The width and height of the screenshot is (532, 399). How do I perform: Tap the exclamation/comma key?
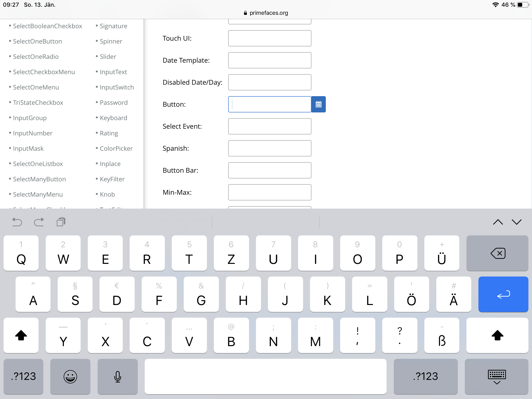coord(357,335)
